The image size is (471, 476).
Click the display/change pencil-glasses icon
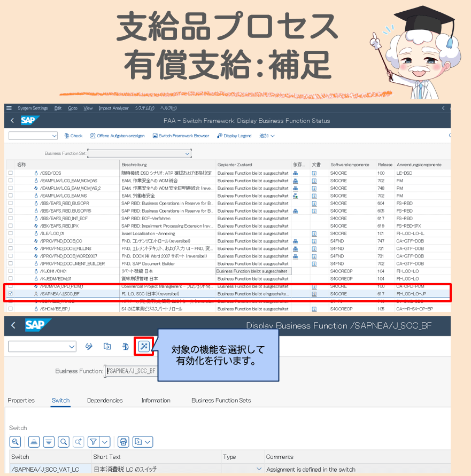click(x=89, y=346)
